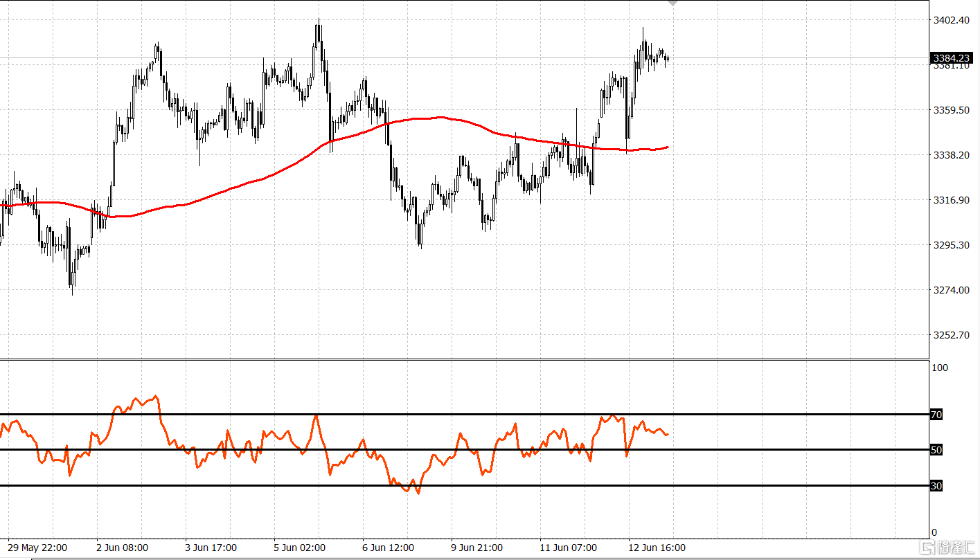Select the 3295.30 price scale value
The height and width of the screenshot is (560, 980).
(x=951, y=245)
